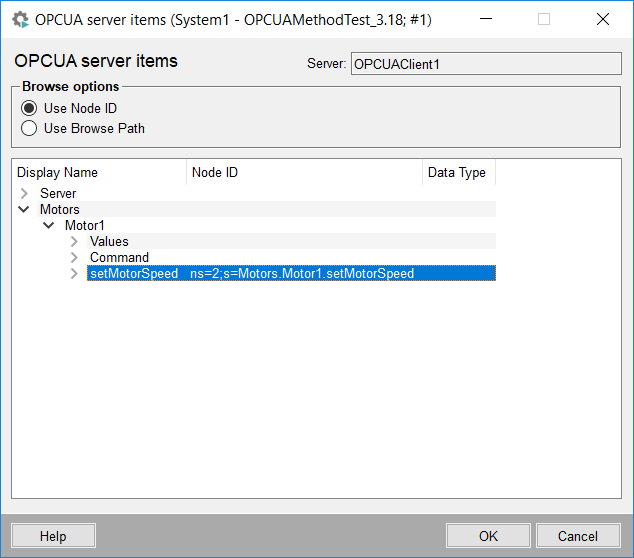Expand the Values node arrow
This screenshot has height=558, width=634.
pyautogui.click(x=73, y=241)
